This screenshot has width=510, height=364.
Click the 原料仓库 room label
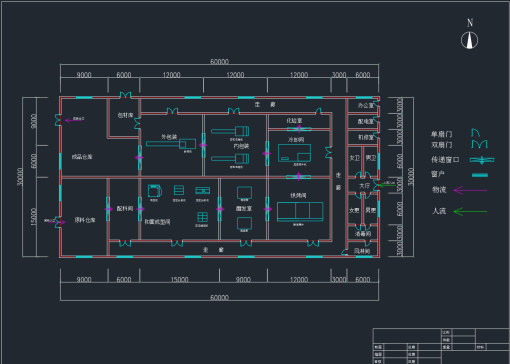[x=85, y=220]
